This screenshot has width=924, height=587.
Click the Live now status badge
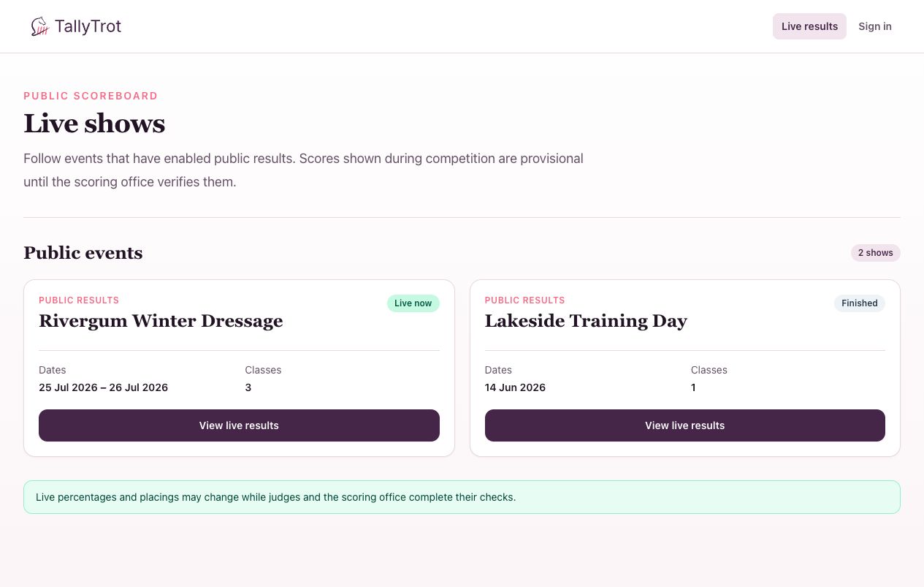(x=413, y=303)
